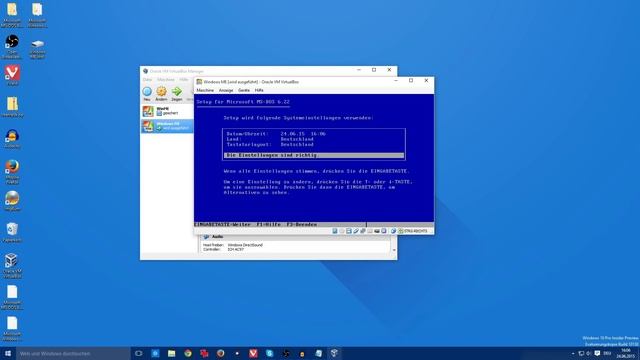The image size is (640, 360).
Task: Open the Hilfe menu of the VM window
Action: pyautogui.click(x=259, y=90)
